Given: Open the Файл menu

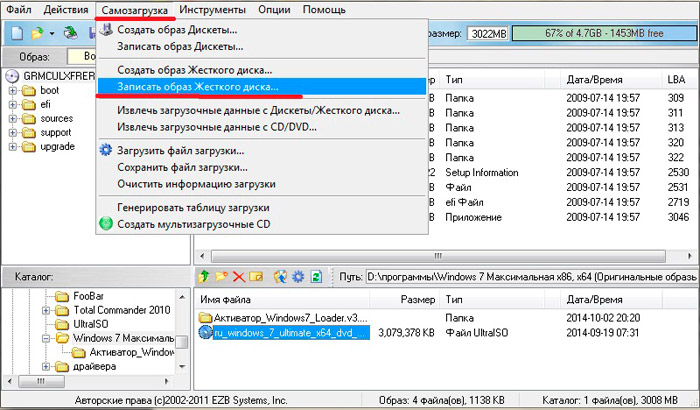Looking at the screenshot, I should click(19, 9).
